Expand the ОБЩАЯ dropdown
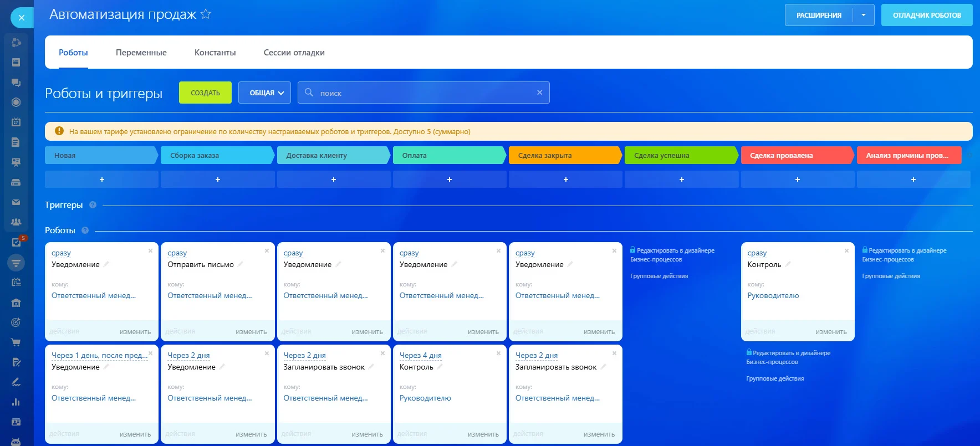Image resolution: width=980 pixels, height=446 pixels. (x=266, y=93)
